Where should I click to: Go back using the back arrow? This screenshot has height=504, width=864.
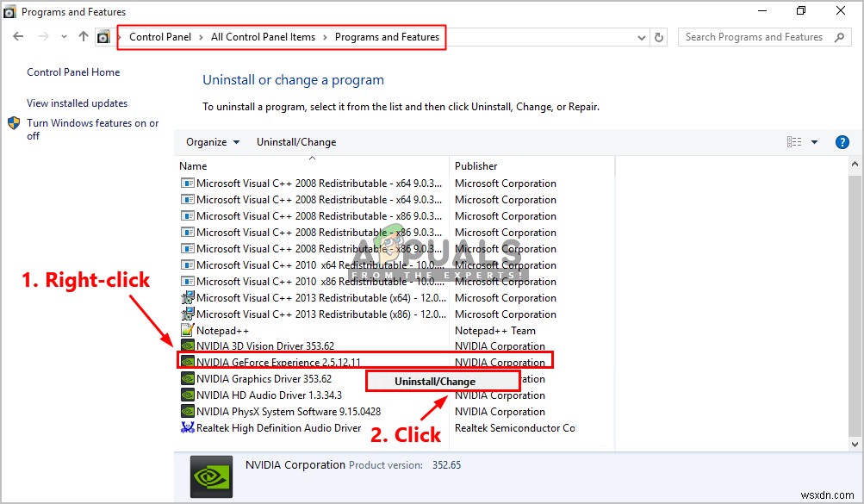[x=18, y=37]
